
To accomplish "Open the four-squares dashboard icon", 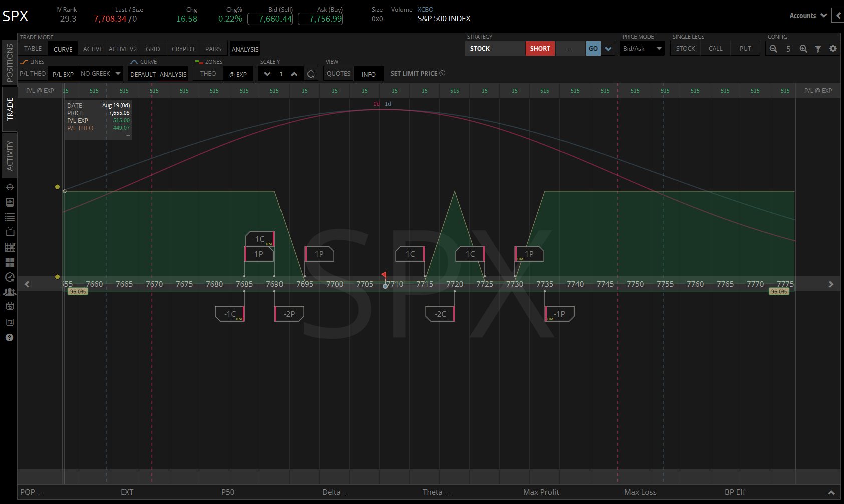I will 10,262.
